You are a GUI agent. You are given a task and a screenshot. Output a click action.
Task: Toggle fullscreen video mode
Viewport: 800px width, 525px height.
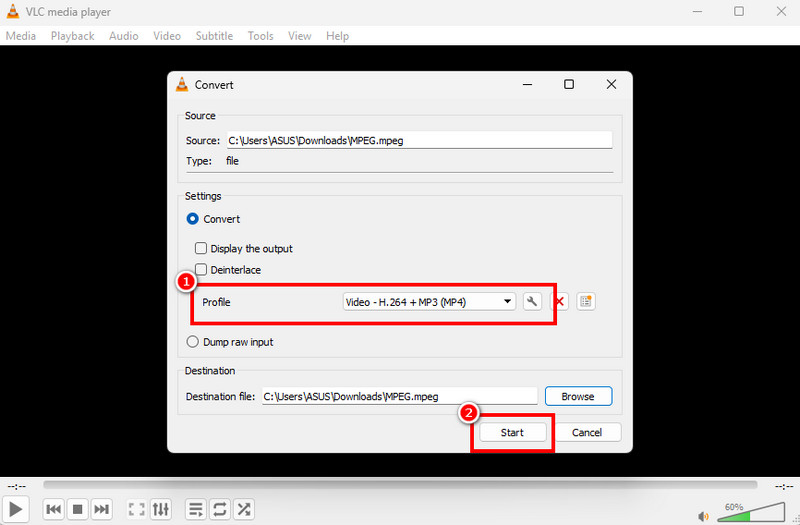point(136,509)
